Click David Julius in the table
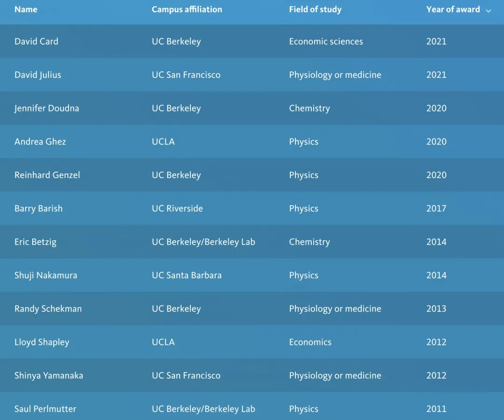Viewport: 504px width, 420px height. pos(38,75)
